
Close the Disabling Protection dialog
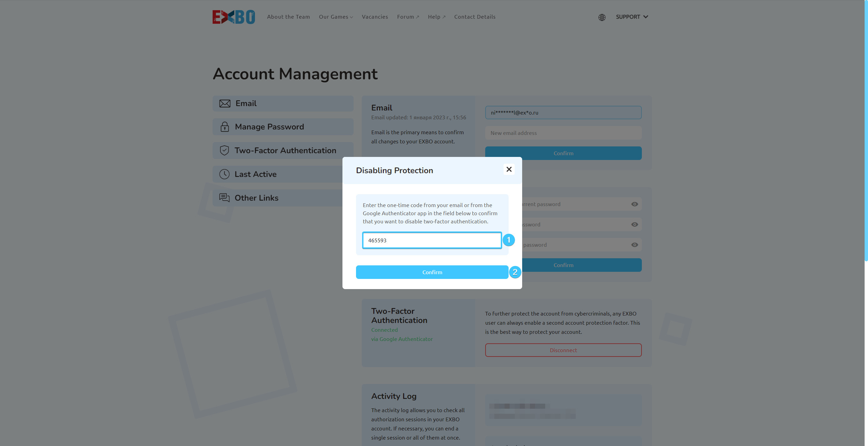tap(509, 169)
